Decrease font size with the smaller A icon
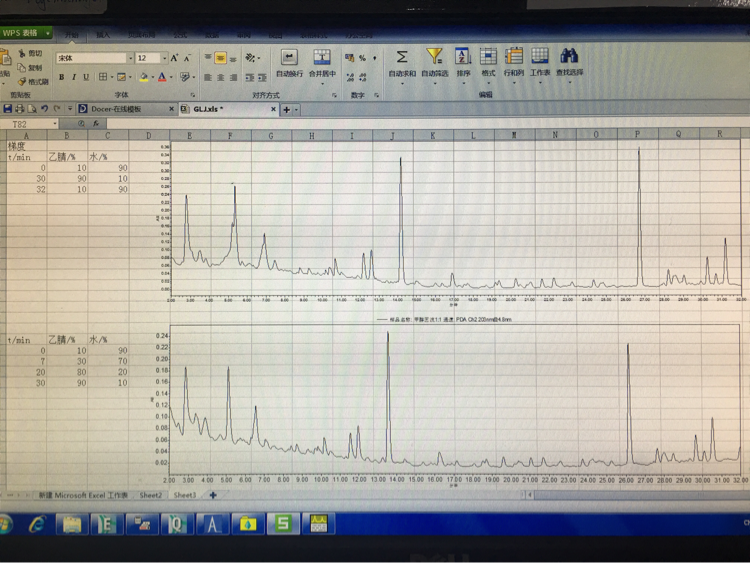750x563 pixels. [x=188, y=58]
